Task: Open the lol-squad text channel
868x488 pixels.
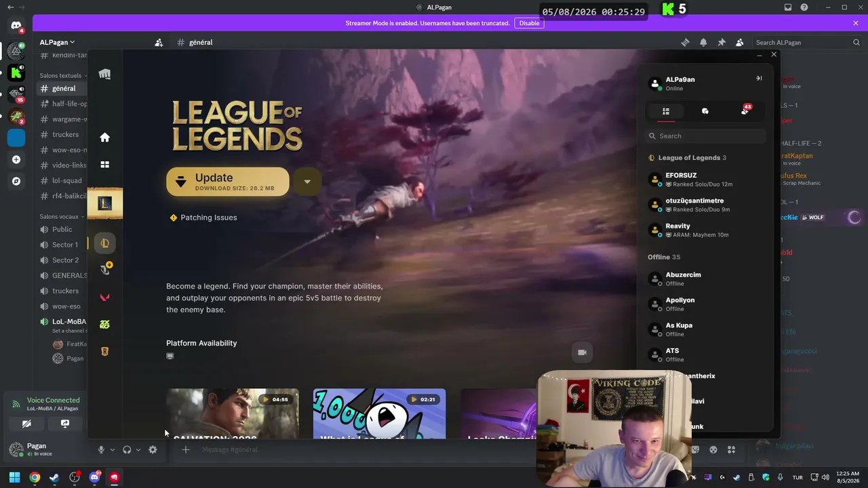Action: pos(63,181)
